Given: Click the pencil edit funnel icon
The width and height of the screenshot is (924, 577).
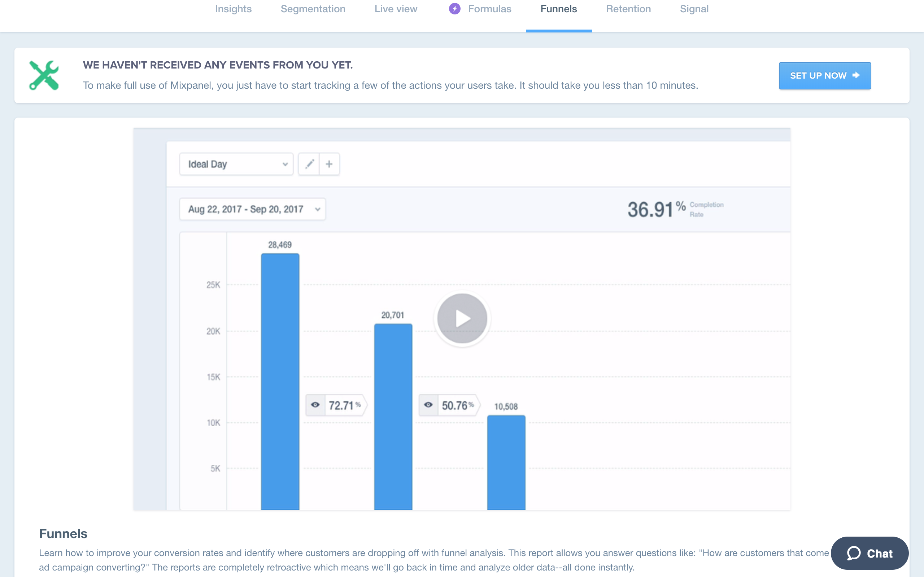Looking at the screenshot, I should [x=309, y=164].
